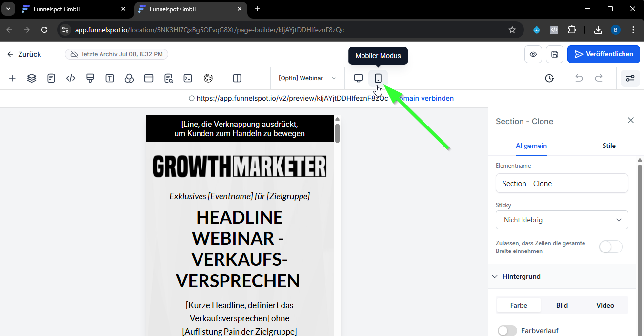Bookmark page with star icon
This screenshot has width=644, height=336.
(x=512, y=30)
